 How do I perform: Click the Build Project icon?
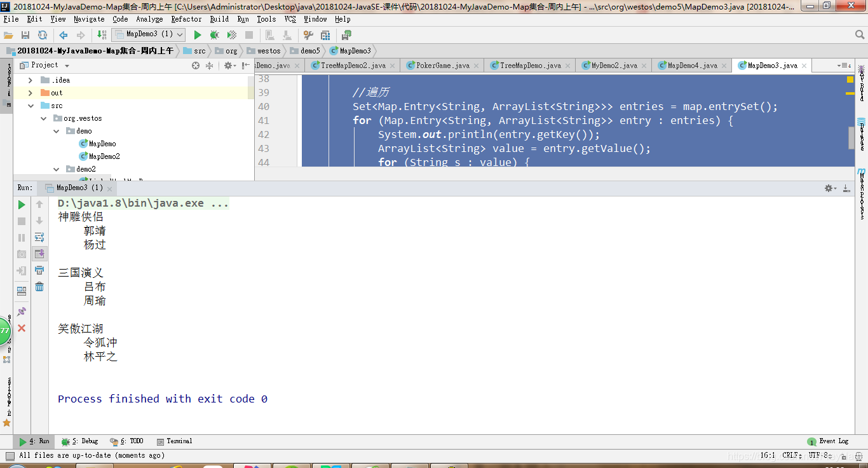click(x=102, y=35)
